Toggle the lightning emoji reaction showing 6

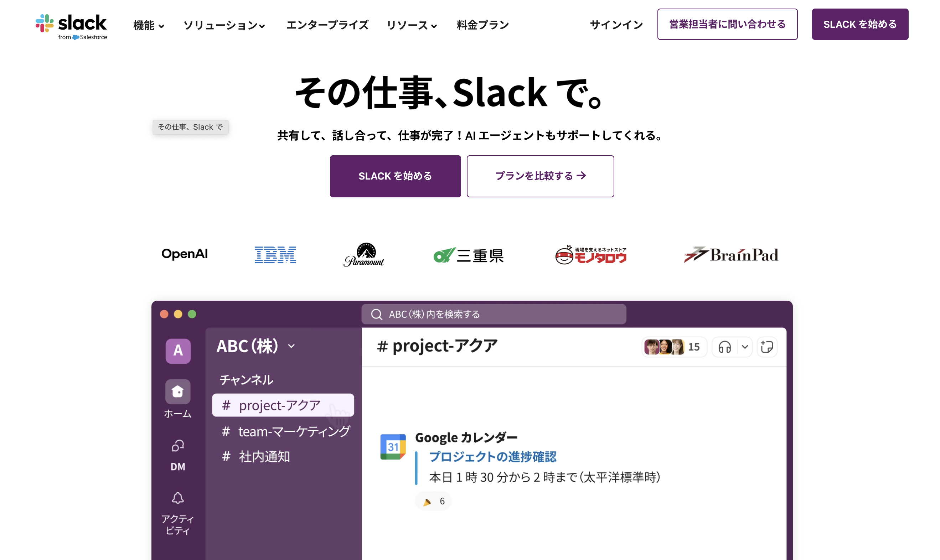click(433, 501)
